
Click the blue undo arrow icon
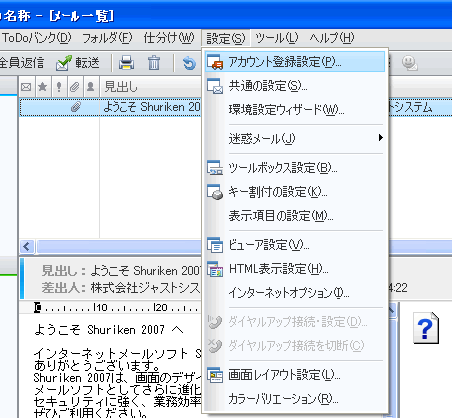tap(189, 63)
